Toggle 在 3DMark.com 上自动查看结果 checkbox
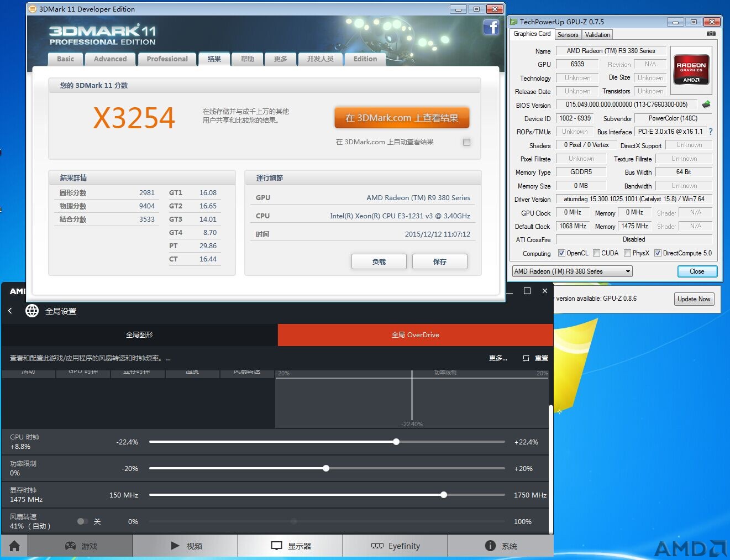This screenshot has width=730, height=560. [x=466, y=142]
